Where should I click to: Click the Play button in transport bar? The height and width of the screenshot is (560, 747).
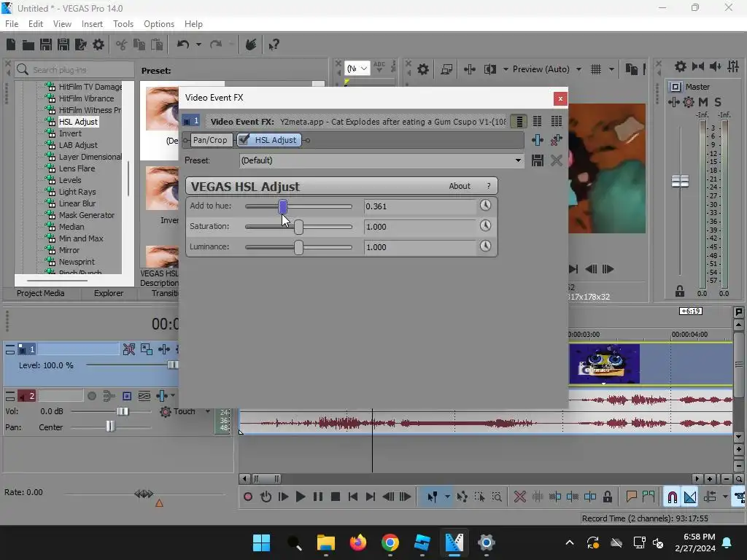[300, 497]
